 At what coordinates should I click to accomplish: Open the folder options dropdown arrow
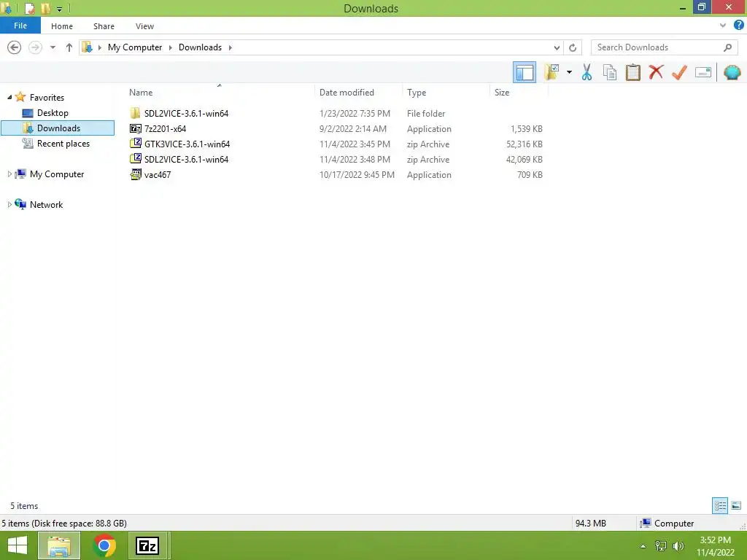[x=569, y=72]
